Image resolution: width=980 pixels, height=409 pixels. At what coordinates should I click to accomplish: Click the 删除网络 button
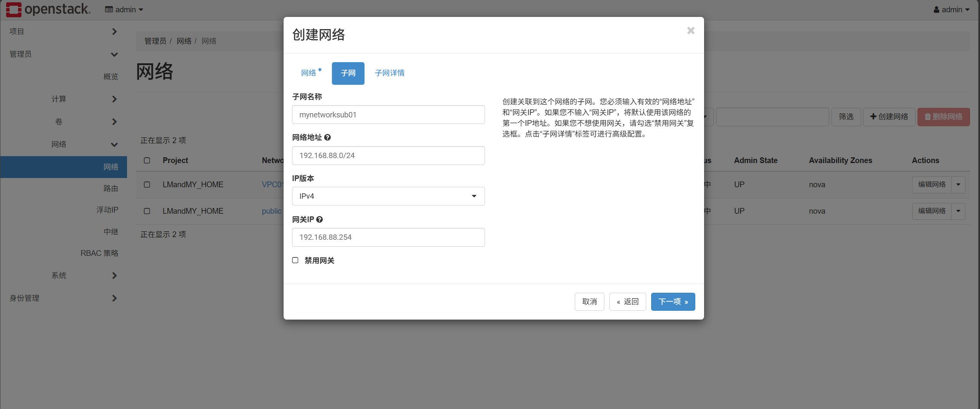[x=944, y=117]
